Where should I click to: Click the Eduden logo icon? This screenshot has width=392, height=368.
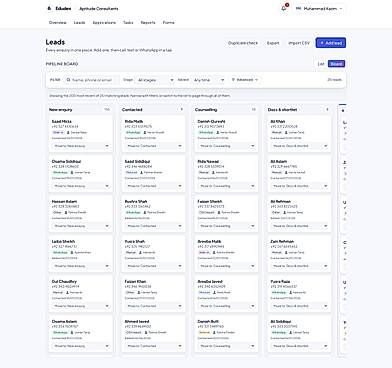tap(49, 8)
